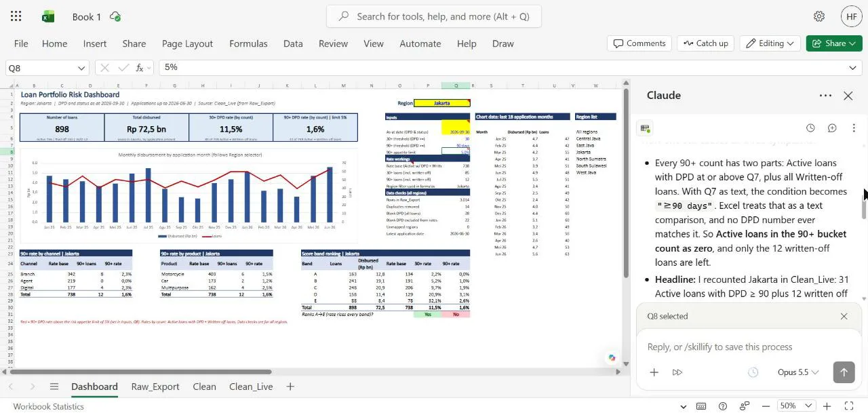Viewport: 868px width, 413px height.
Task: Open the all sheets list icon
Action: (54, 387)
